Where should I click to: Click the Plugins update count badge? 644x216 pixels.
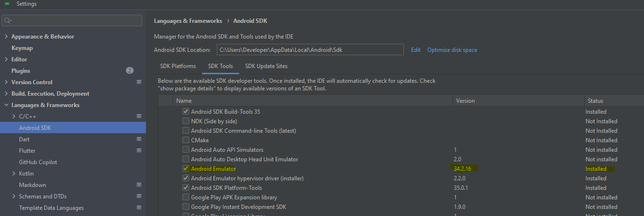click(x=130, y=71)
